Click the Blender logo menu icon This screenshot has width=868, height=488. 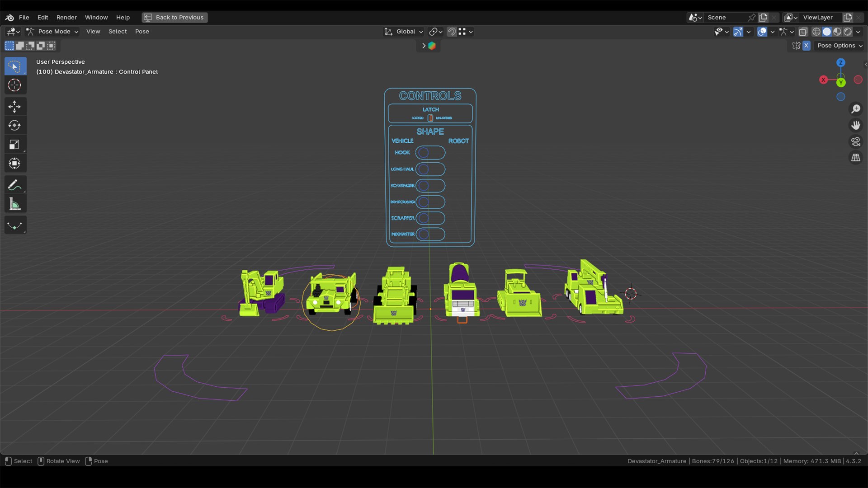click(9, 18)
